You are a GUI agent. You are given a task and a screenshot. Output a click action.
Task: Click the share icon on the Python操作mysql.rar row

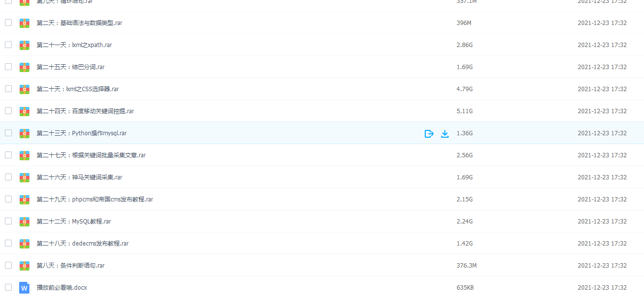click(x=429, y=133)
